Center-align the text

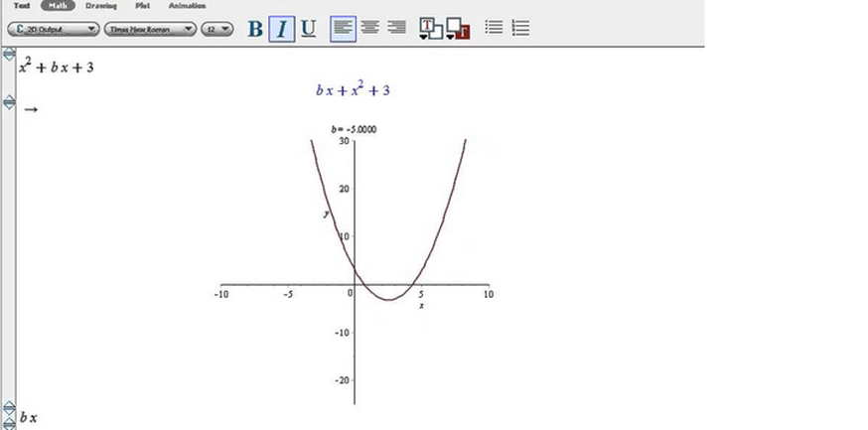pos(369,28)
